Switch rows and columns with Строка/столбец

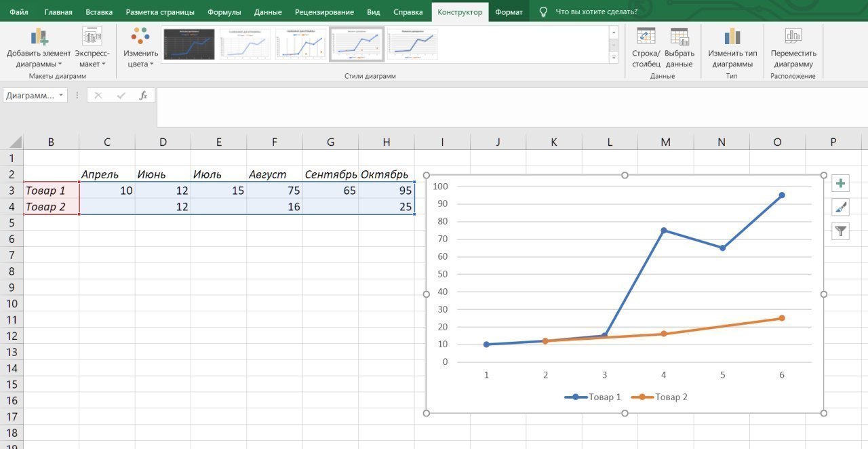click(x=646, y=47)
